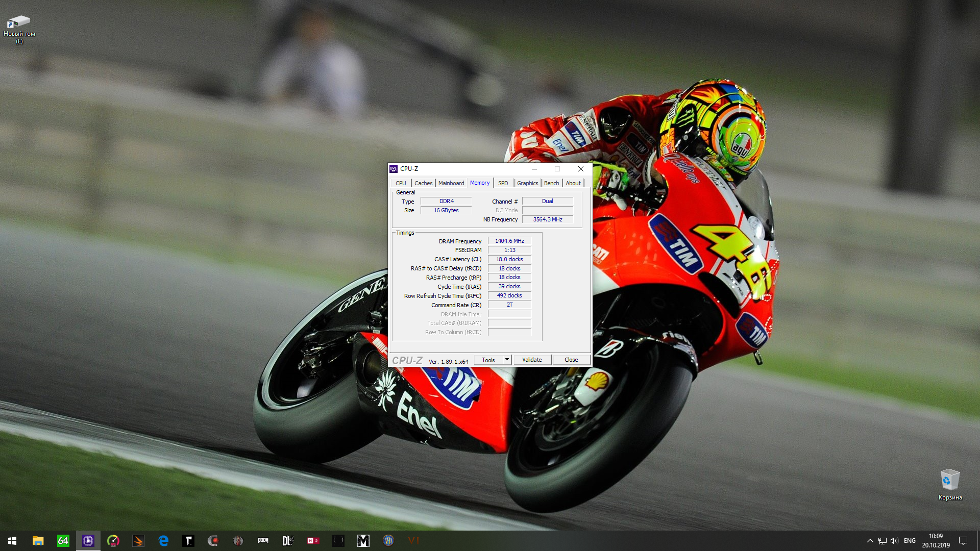
Task: Open the Mainboard tab
Action: (451, 183)
